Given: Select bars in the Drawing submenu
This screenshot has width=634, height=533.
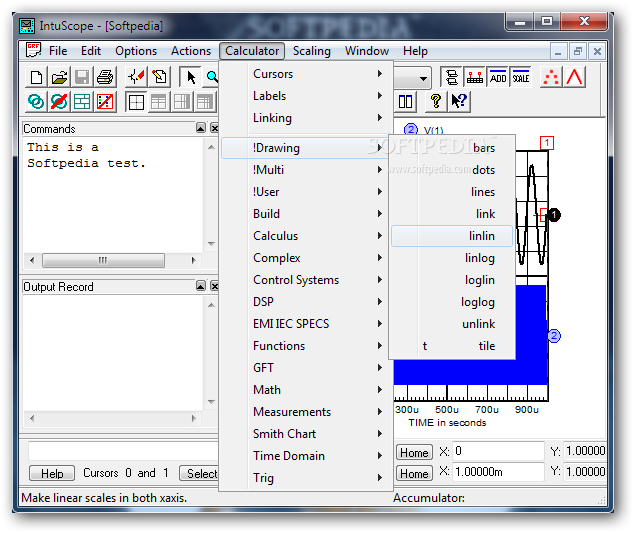Looking at the screenshot, I should 452,148.
